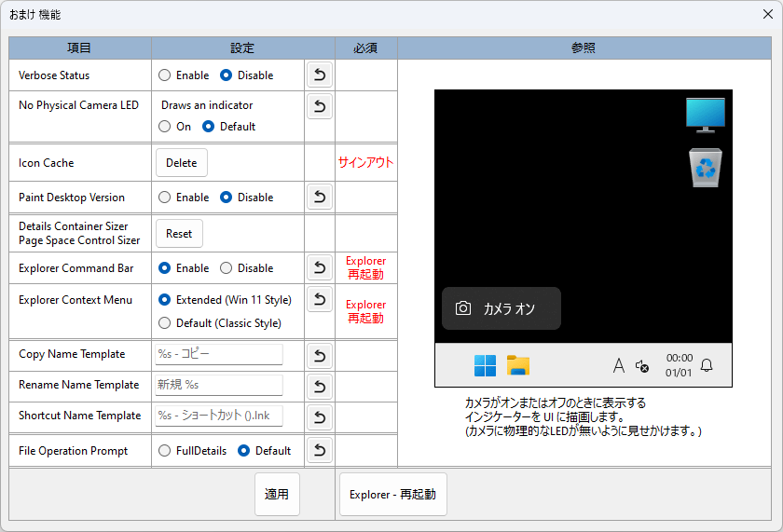Click the Verbose Status row label
Image resolution: width=783 pixels, height=532 pixels.
(54, 75)
